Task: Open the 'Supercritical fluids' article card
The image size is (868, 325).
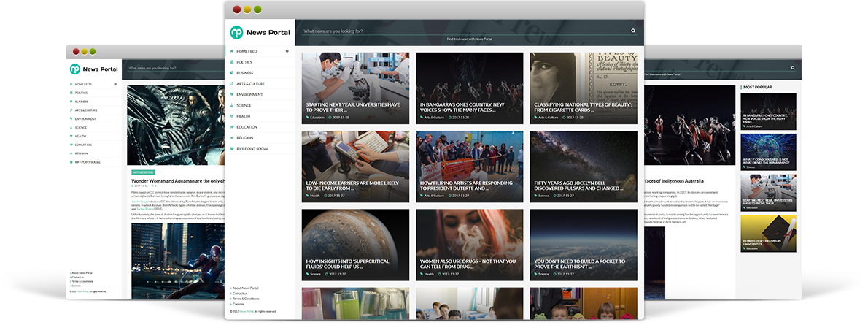Action: tap(355, 245)
